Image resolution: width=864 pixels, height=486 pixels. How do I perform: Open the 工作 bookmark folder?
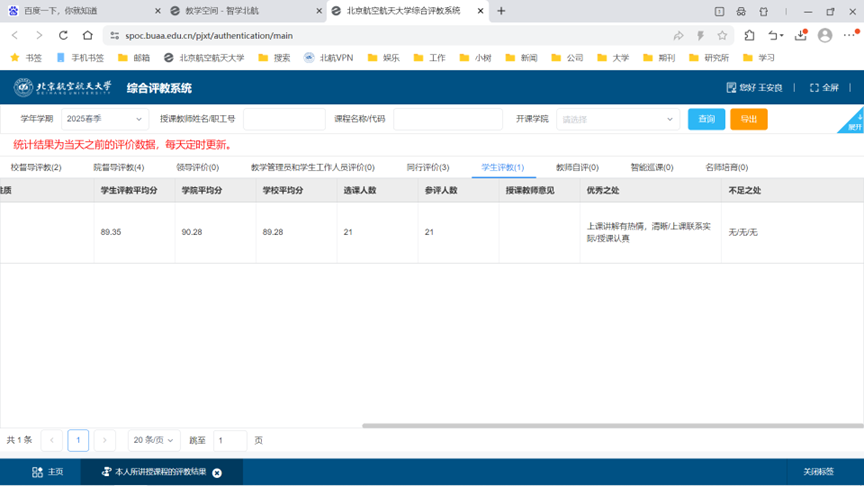(429, 58)
